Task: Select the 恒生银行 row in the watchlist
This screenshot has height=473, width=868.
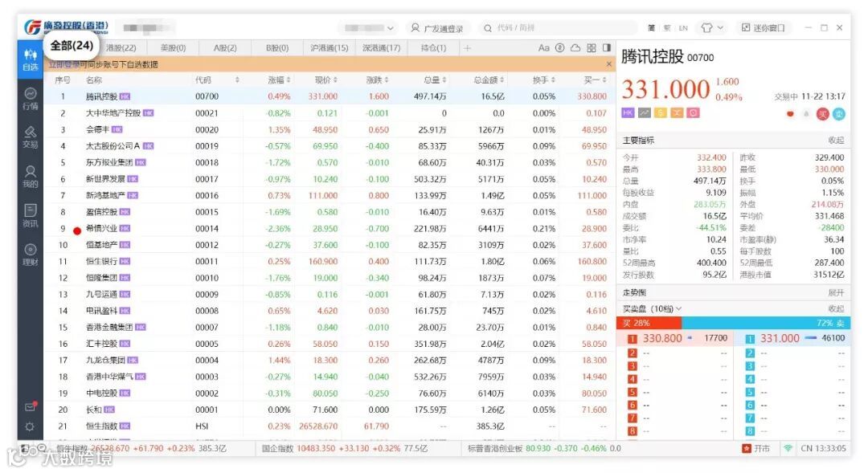Action: coord(330,261)
